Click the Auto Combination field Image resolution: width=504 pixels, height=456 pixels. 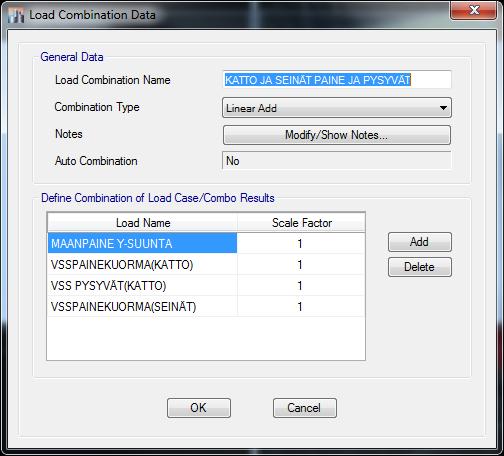337,161
